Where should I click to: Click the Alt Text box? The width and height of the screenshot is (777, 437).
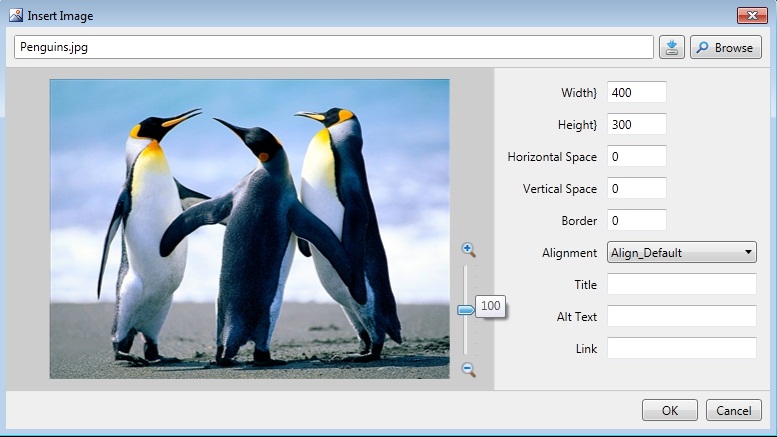point(681,316)
